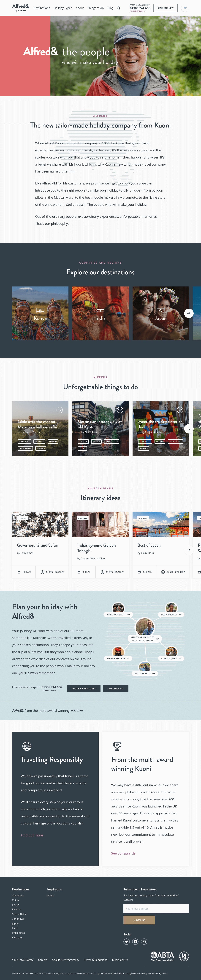Open Cookie & Privacy Policy link
The width and height of the screenshot is (201, 980).
point(66,960)
